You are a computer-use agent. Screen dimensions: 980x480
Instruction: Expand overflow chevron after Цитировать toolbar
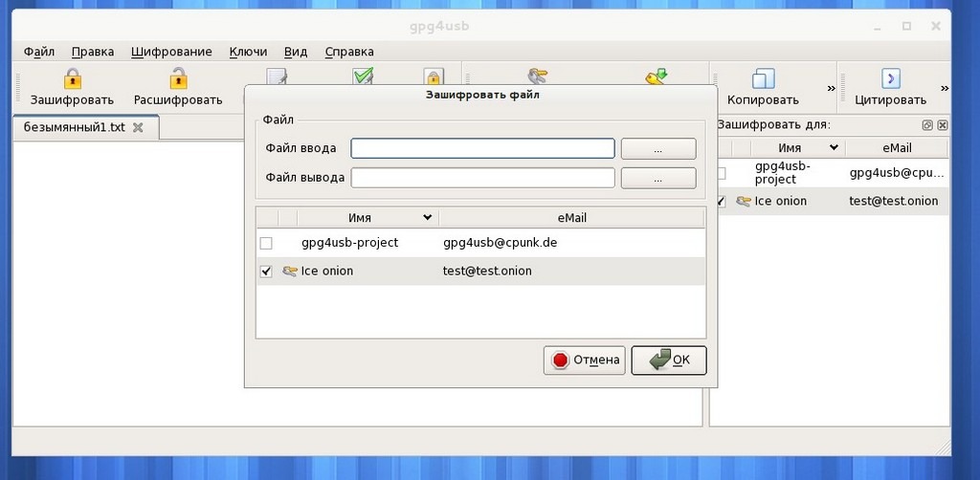945,89
